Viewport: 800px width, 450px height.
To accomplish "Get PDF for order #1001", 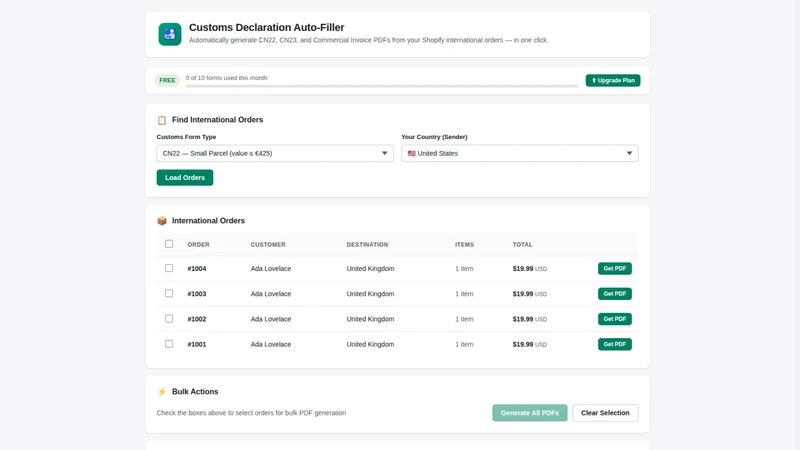I will 614,344.
